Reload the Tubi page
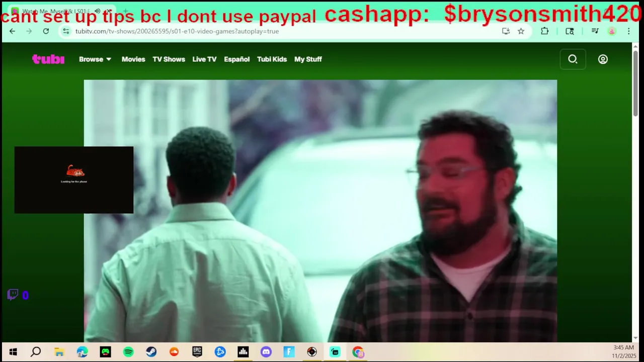 tap(46, 31)
